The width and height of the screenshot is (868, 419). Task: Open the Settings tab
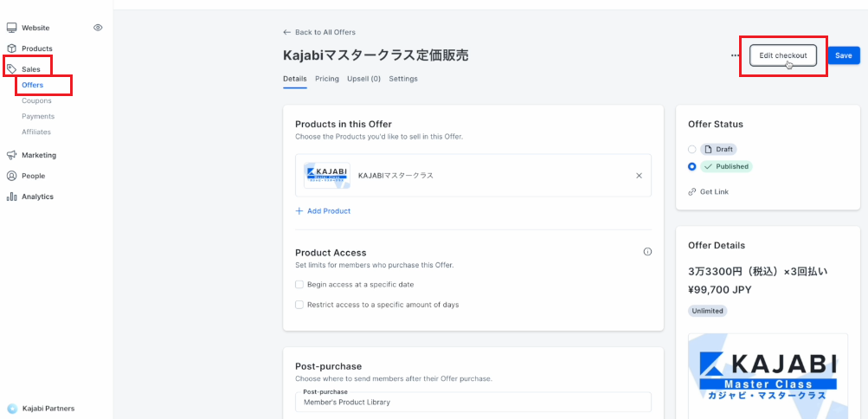point(403,79)
